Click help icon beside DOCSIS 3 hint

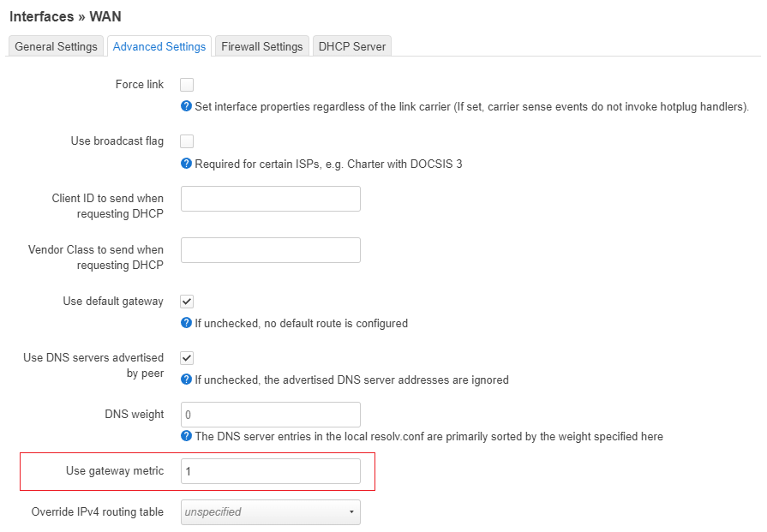pos(186,164)
